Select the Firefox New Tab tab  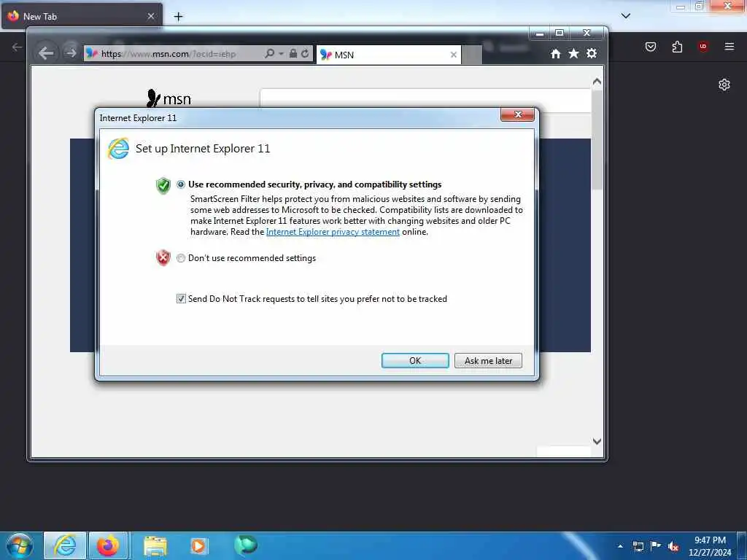pos(81,16)
